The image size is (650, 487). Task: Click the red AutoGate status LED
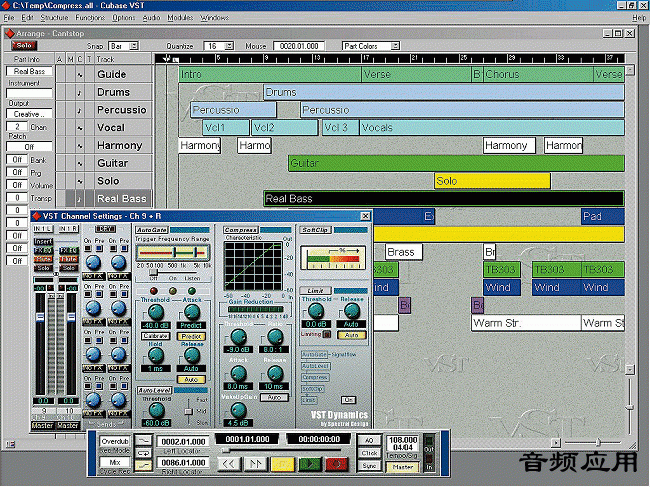153,291
